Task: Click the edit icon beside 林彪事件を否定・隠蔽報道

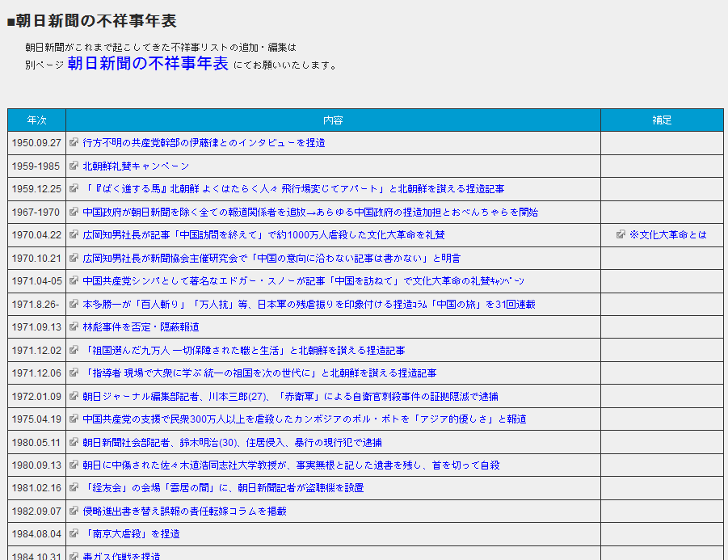Action: (74, 326)
